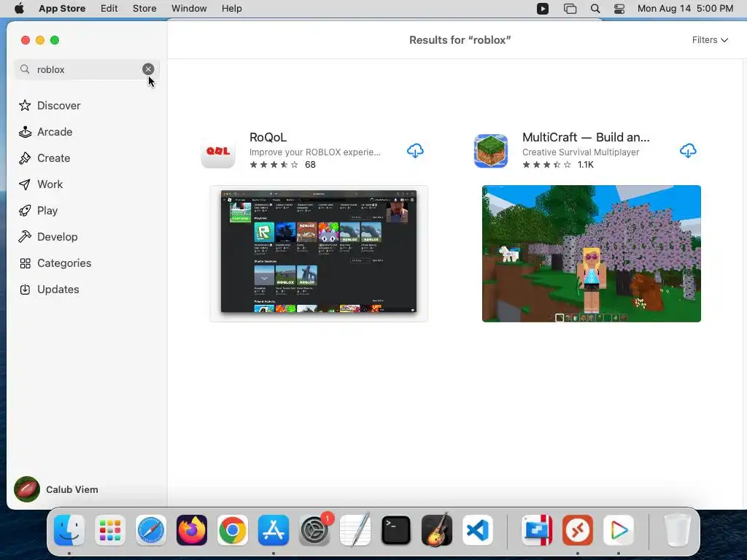The image size is (747, 560).
Task: View the RoQoL screenshot preview
Action: pyautogui.click(x=319, y=253)
